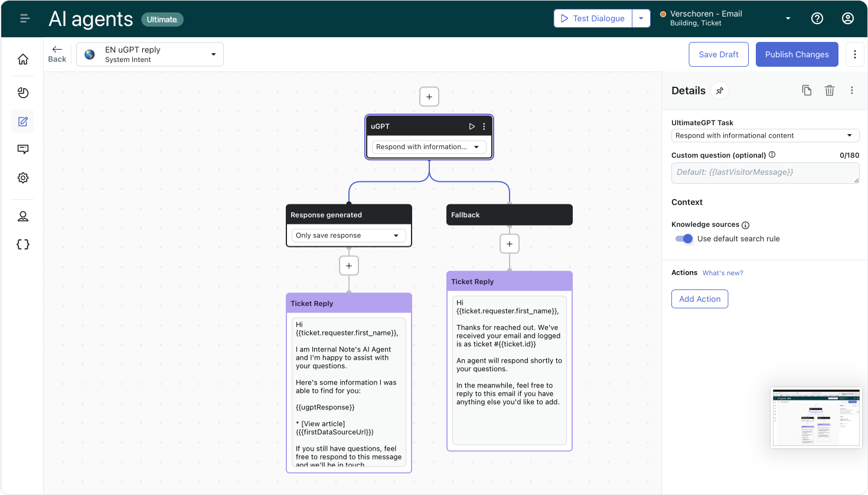Open the settings gear sidebar icon
Image resolution: width=868 pixels, height=495 pixels.
(23, 178)
